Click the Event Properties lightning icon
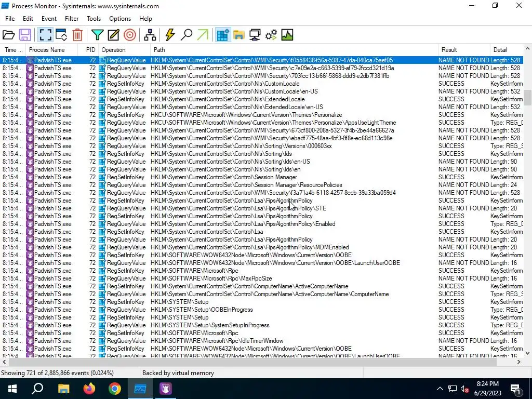The width and height of the screenshot is (532, 399). pos(170,35)
